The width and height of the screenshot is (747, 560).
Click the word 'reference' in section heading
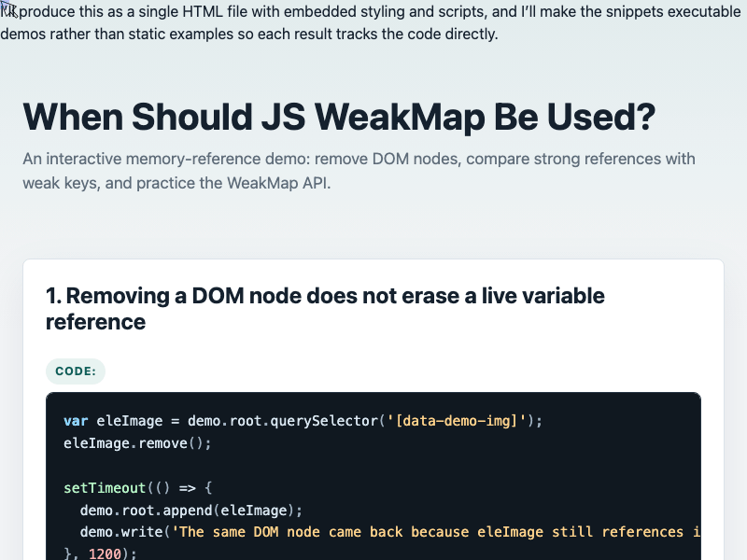click(x=95, y=322)
